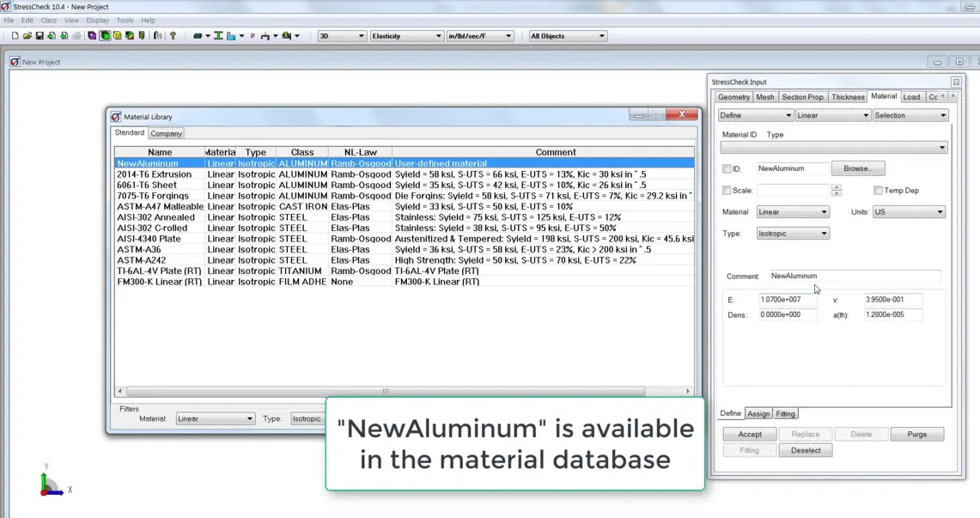Check the Scale checkbox
The height and width of the screenshot is (518, 980).
[x=726, y=190]
